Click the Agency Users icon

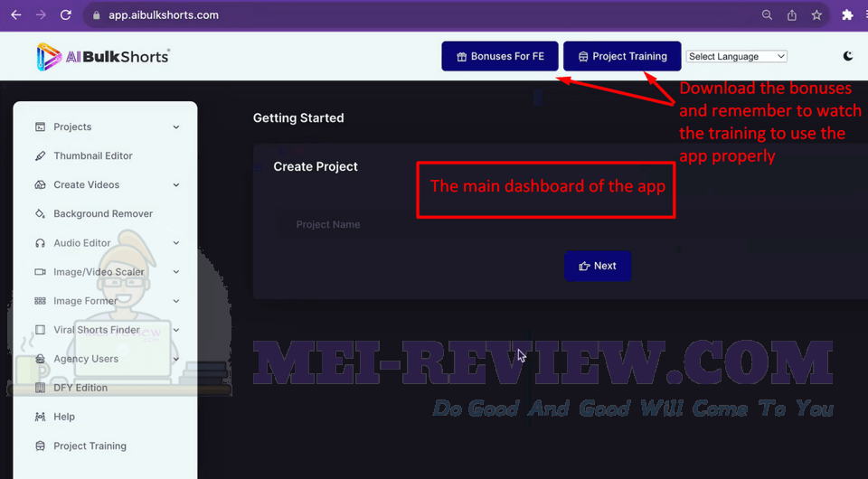pos(40,359)
